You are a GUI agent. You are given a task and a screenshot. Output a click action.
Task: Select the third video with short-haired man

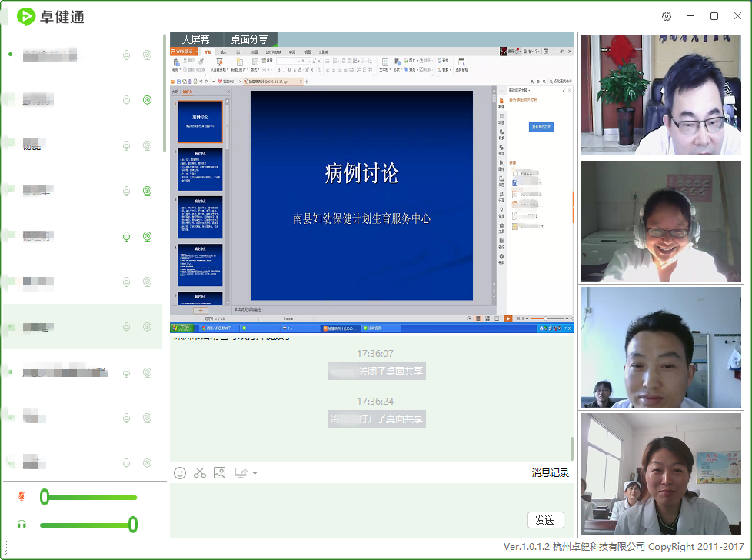tap(660, 347)
